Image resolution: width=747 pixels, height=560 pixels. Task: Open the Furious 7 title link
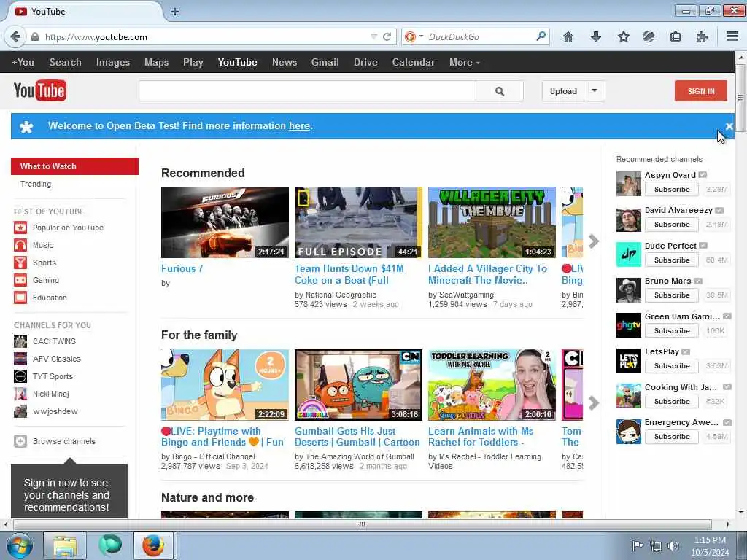coord(182,268)
